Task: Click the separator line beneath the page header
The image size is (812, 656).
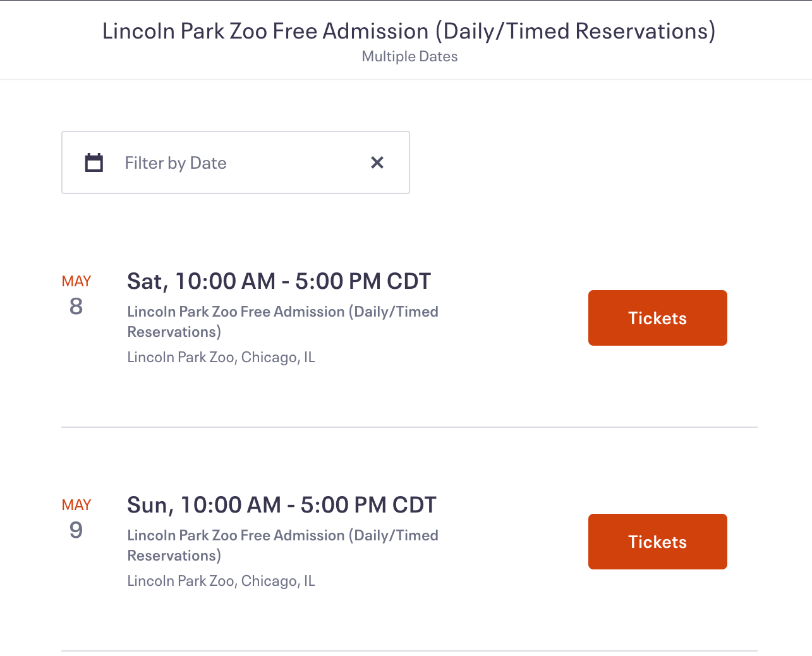Action: 406,80
